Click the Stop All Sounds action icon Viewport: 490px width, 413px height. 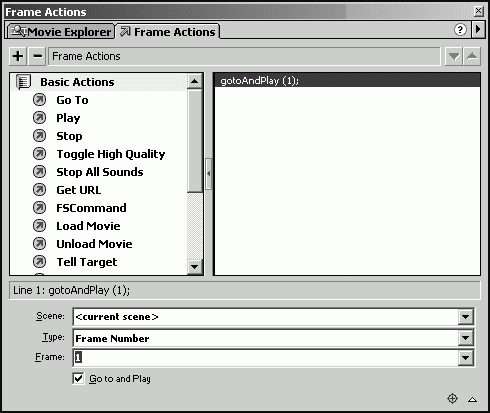[x=39, y=172]
